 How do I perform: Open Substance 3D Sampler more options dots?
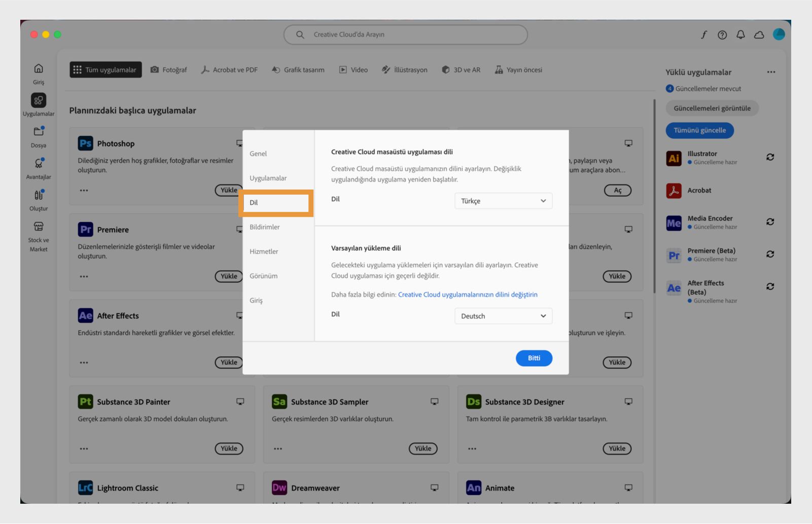coord(278,449)
